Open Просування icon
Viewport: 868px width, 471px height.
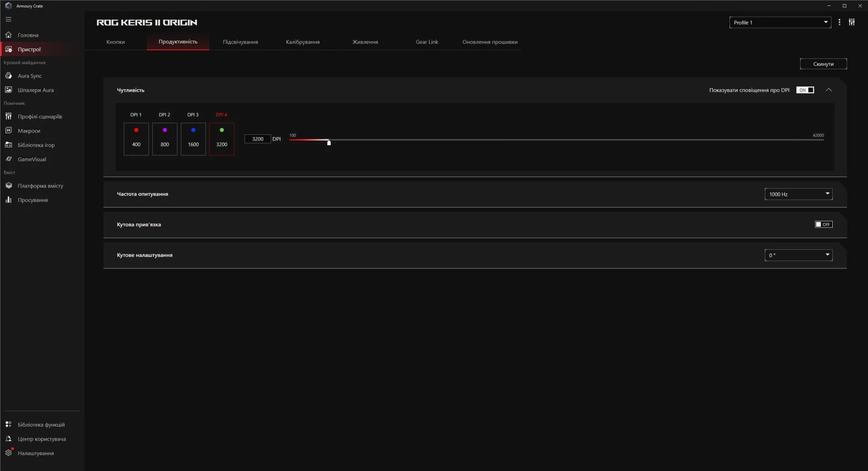(x=9, y=200)
